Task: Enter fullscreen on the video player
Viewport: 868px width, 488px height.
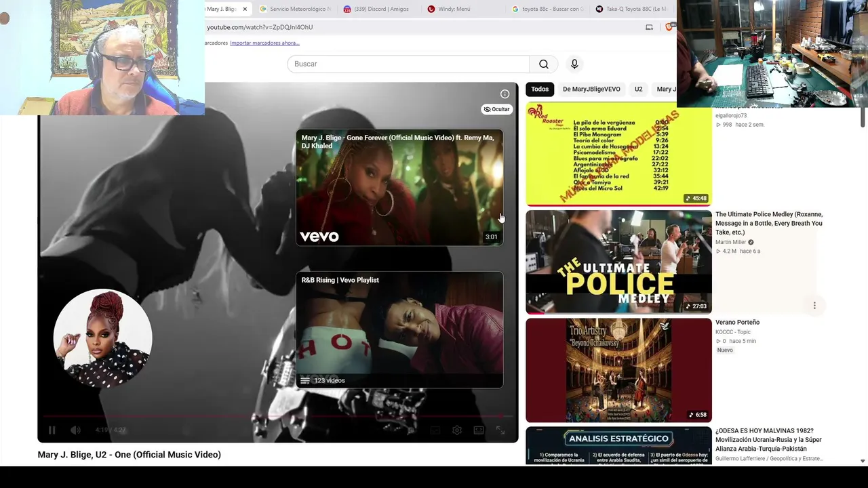Action: pos(500,430)
